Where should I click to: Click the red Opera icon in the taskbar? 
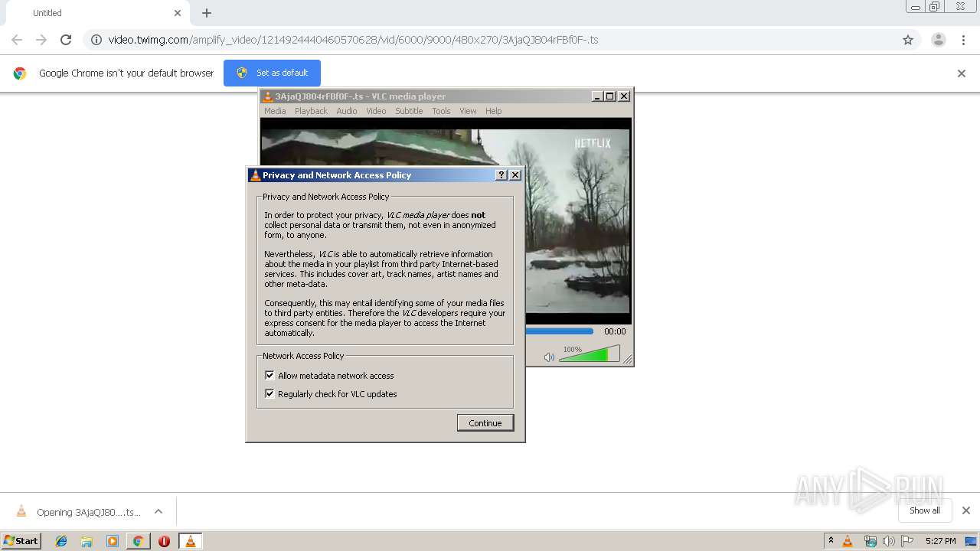(164, 541)
